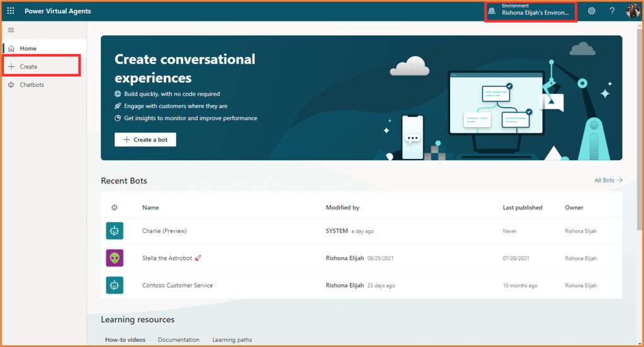Go to Home in the sidebar

pyautogui.click(x=28, y=48)
